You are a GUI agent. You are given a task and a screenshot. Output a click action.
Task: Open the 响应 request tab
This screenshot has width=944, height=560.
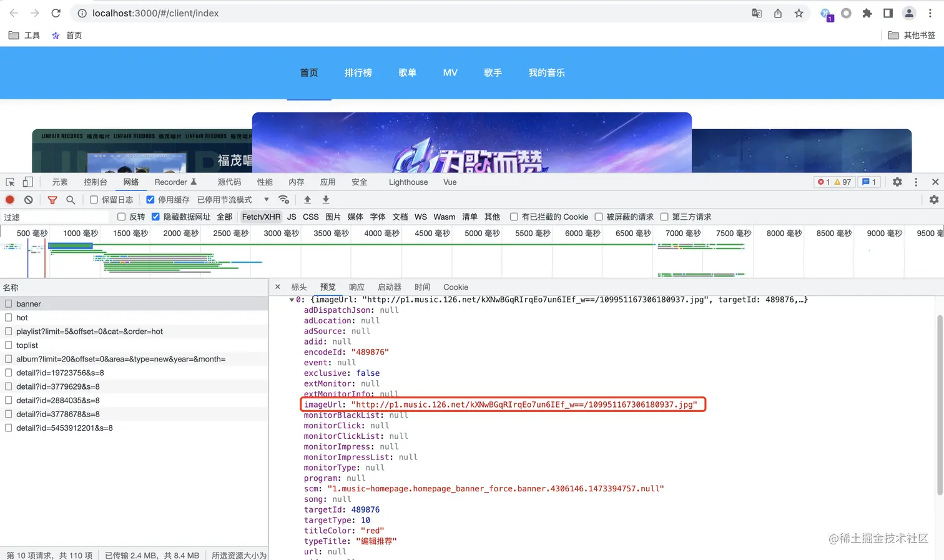pos(356,287)
